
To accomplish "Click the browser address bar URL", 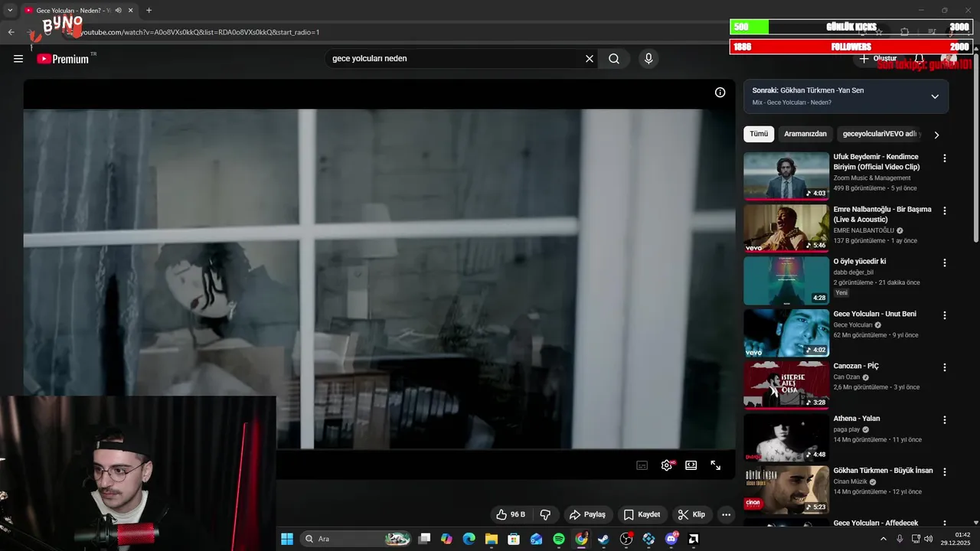I will click(x=201, y=32).
